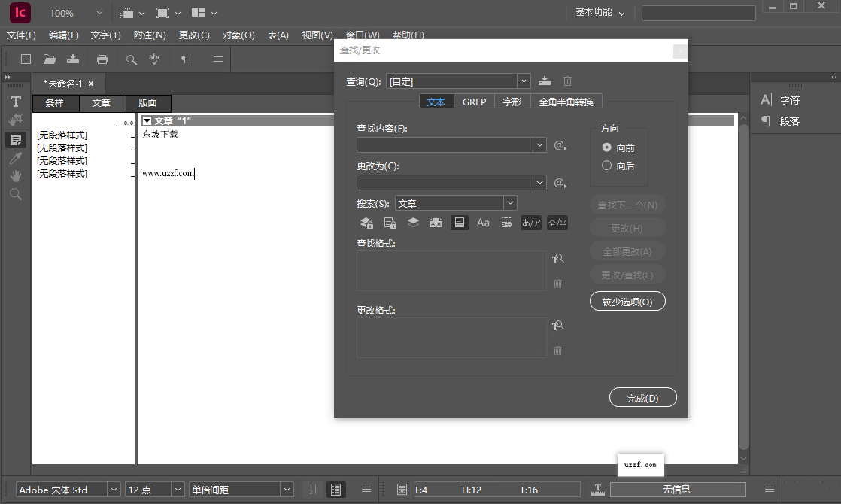Open the special characters menu beside 查找内容

pyautogui.click(x=558, y=144)
